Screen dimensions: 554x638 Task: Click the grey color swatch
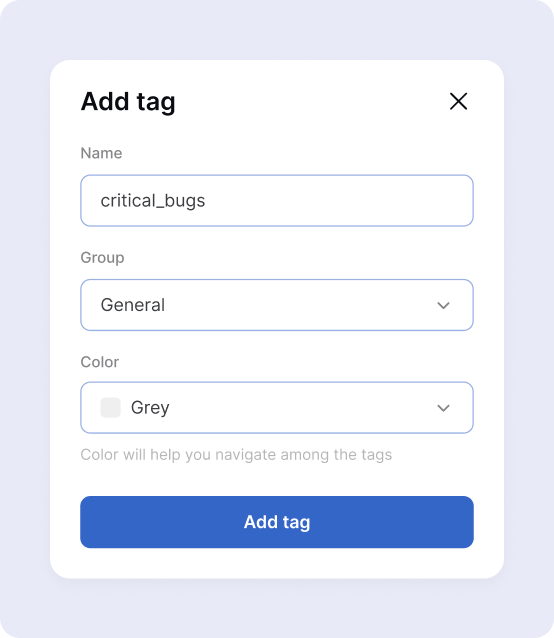(111, 407)
